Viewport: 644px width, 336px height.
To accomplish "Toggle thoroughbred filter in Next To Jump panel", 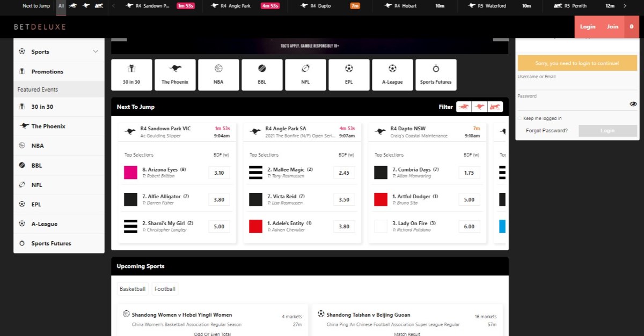I will (x=464, y=107).
